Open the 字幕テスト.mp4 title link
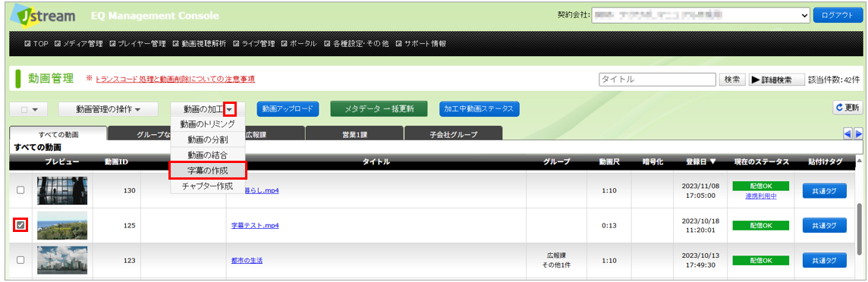This screenshot has width=868, height=282. [x=255, y=226]
